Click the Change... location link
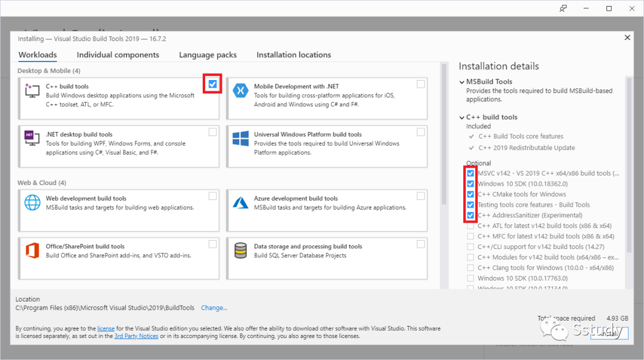 tap(214, 307)
